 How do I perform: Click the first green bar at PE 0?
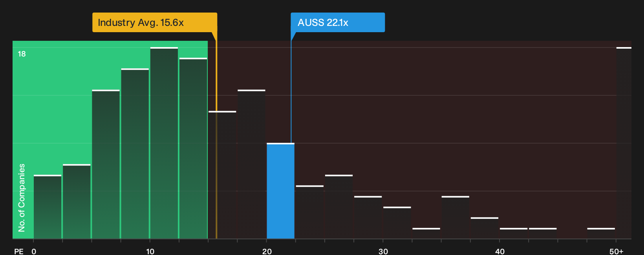pyautogui.click(x=48, y=207)
